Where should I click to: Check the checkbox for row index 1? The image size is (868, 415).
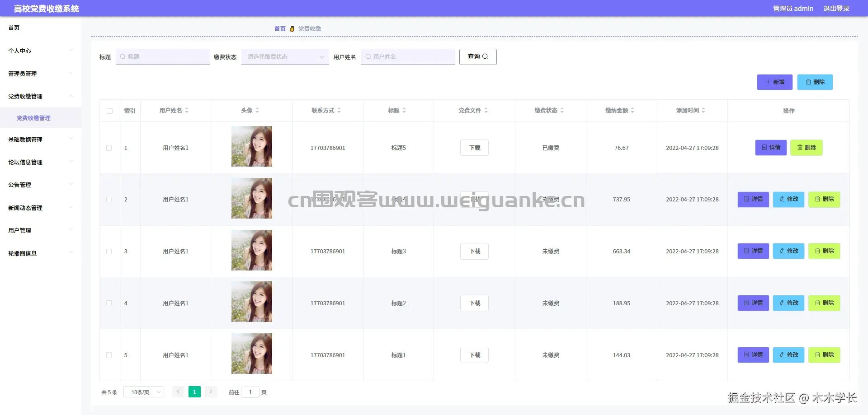pos(109,148)
